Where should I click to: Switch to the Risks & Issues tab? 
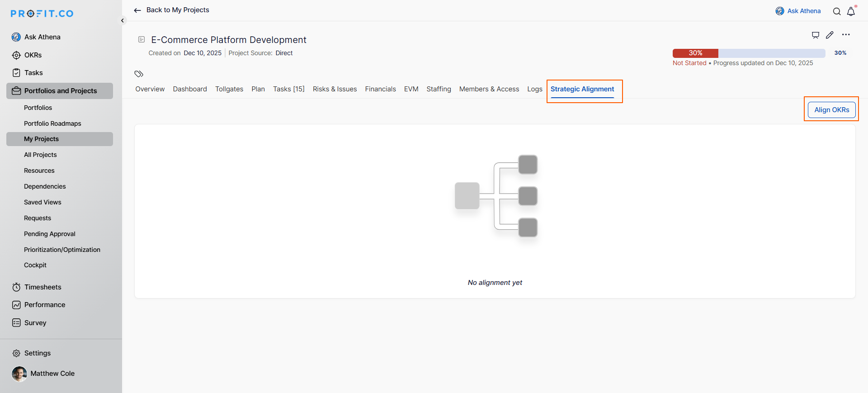335,89
